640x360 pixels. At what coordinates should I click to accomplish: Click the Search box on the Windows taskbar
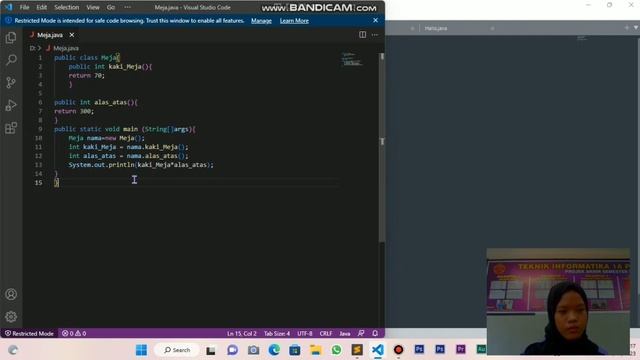(x=177, y=350)
